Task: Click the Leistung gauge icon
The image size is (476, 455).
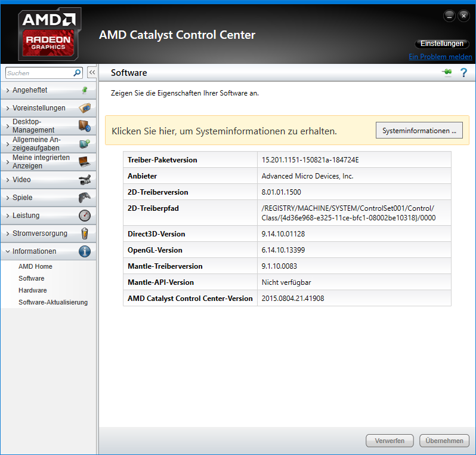Action: [x=85, y=216]
